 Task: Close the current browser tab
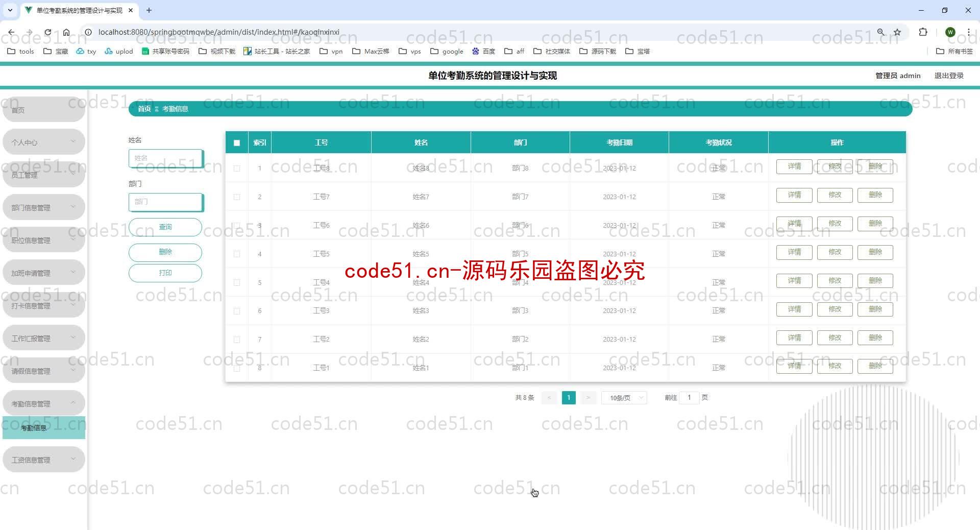click(x=131, y=10)
